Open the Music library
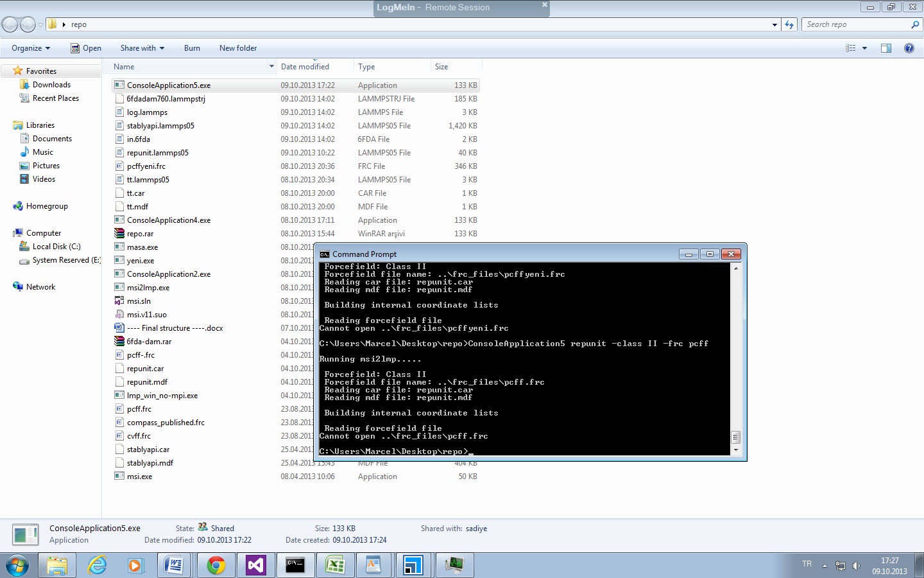 (x=42, y=152)
